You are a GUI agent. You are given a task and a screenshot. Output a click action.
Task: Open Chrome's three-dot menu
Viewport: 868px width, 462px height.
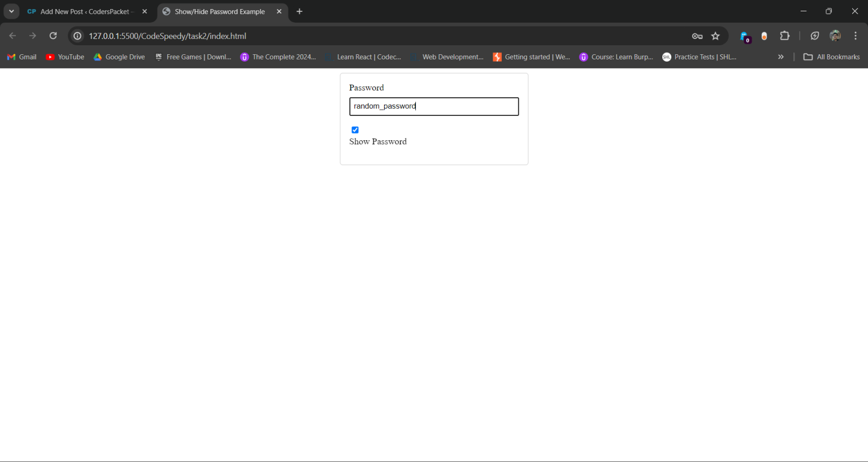coord(856,35)
